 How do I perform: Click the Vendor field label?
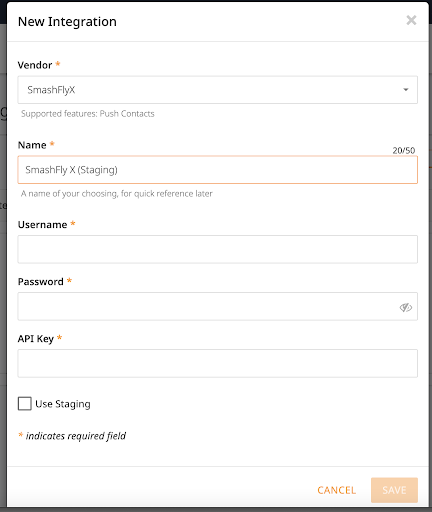tap(35, 65)
